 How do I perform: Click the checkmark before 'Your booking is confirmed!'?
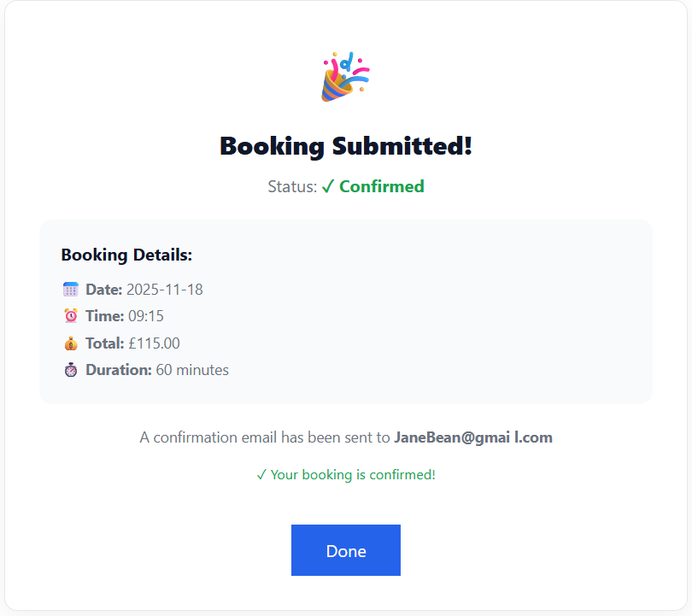click(261, 475)
